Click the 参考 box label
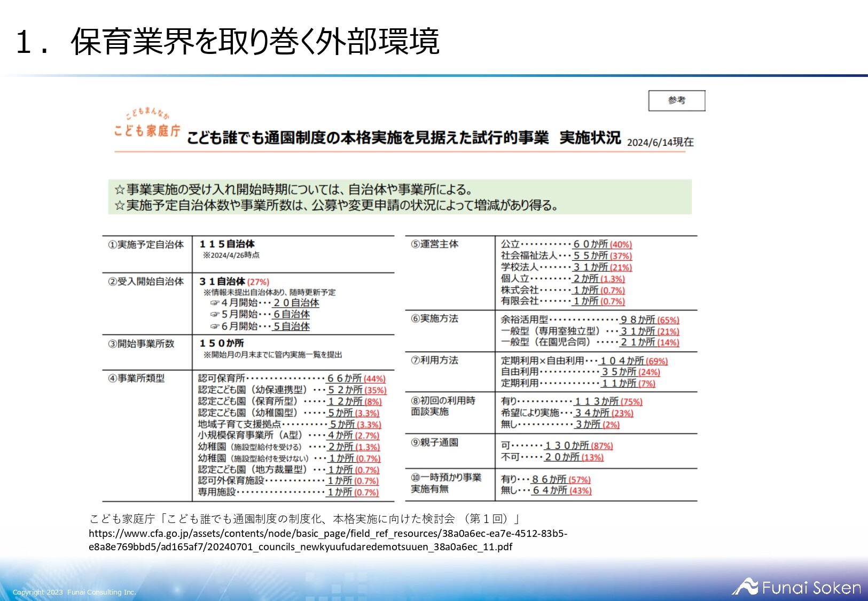Screen dimensions: 868x601 [x=677, y=100]
